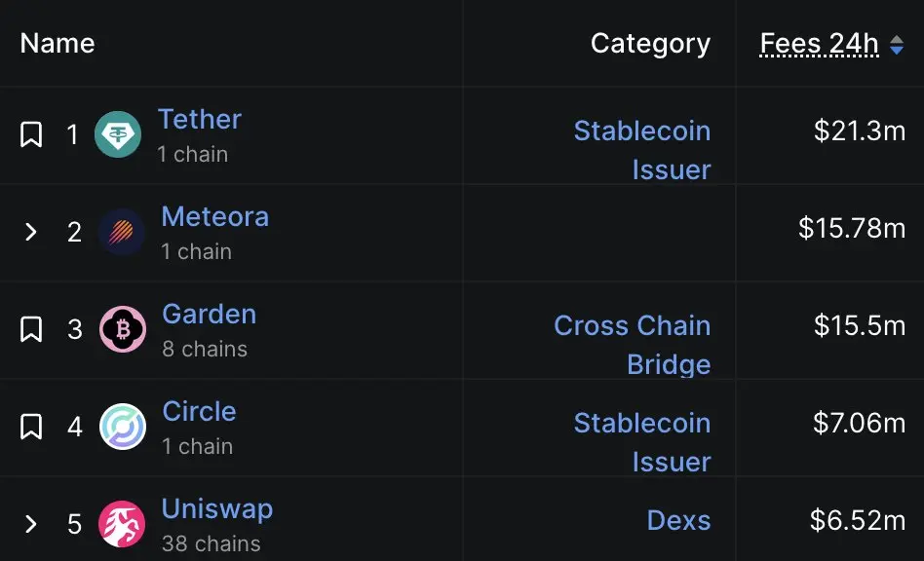924x561 pixels.
Task: Click the sort arrows beside Fees 24h
Action: [x=897, y=45]
